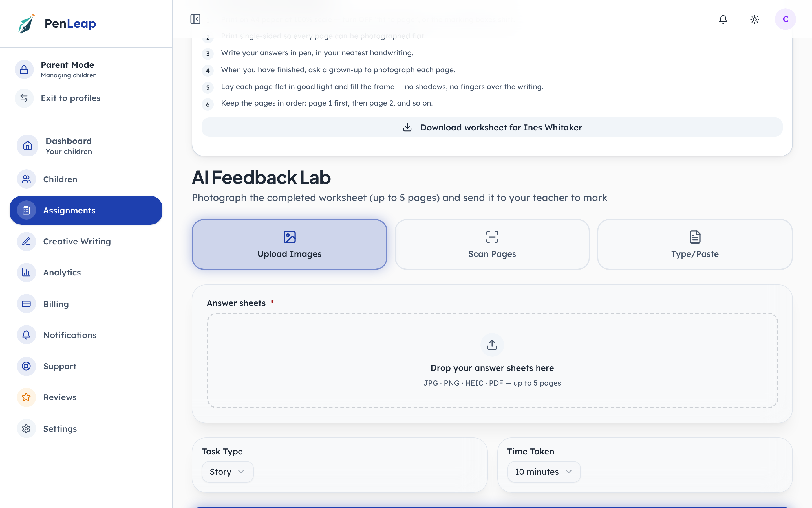Switch to the Type/Paste tab
Screen dimensions: 812x508
point(695,244)
